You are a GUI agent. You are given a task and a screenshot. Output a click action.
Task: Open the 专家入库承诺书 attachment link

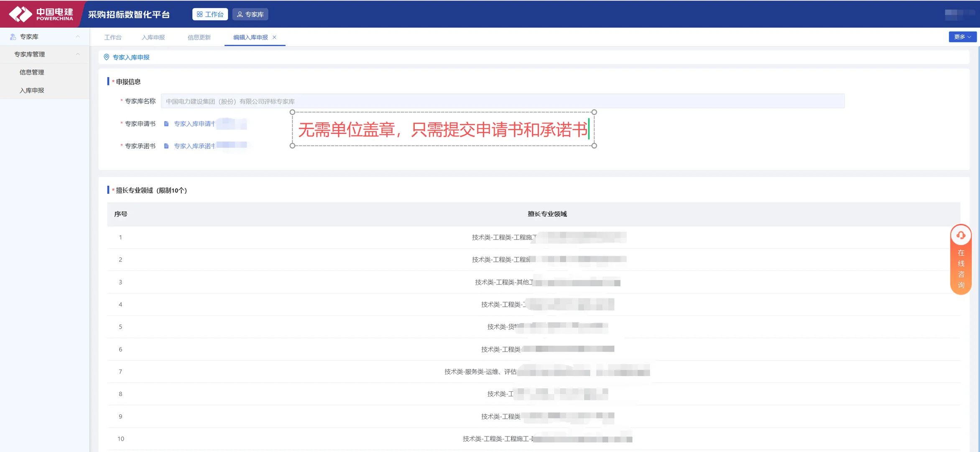click(x=194, y=146)
